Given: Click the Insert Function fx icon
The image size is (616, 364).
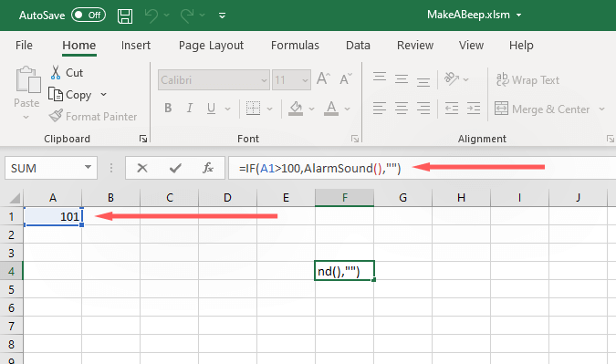Looking at the screenshot, I should coord(208,168).
